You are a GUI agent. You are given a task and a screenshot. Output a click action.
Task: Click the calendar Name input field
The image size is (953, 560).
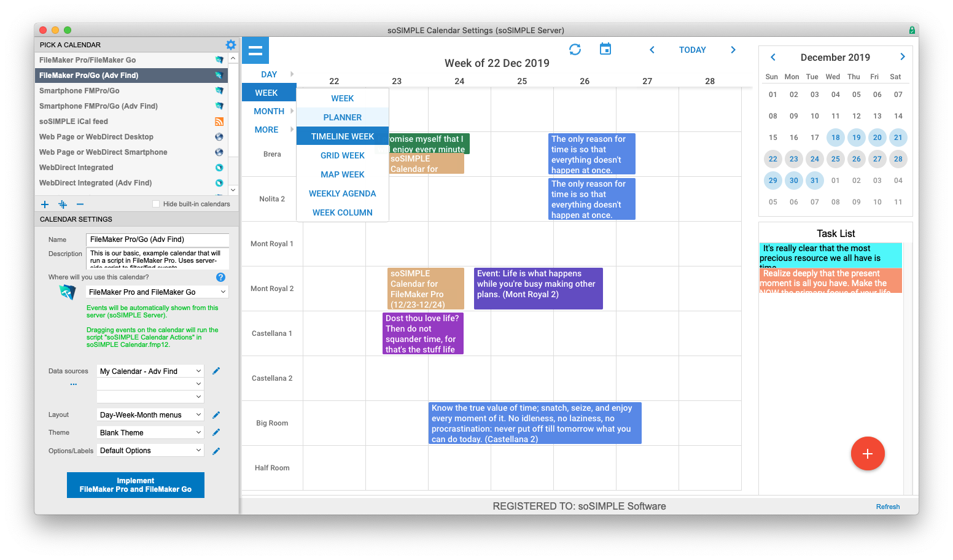pos(157,239)
